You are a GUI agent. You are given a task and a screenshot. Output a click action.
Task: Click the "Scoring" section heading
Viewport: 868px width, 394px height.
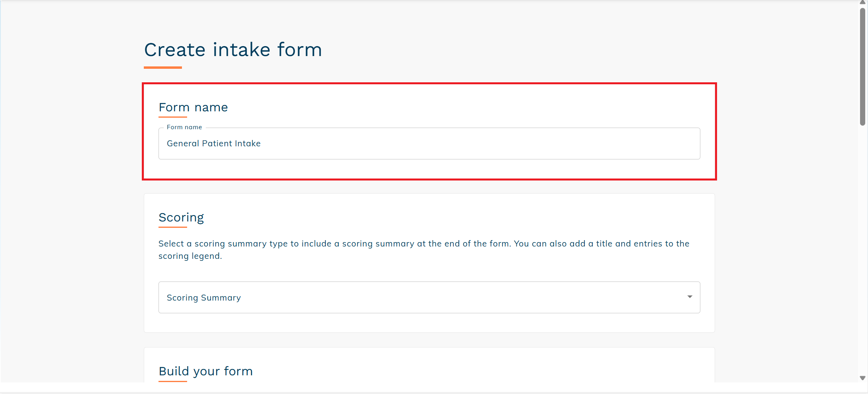click(181, 217)
